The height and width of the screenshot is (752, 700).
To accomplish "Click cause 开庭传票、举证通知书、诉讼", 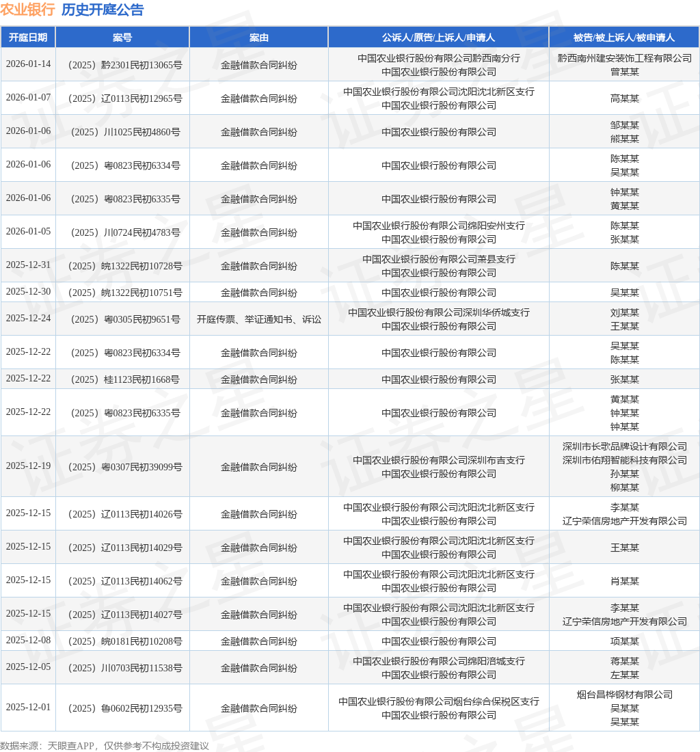I will tap(259, 319).
